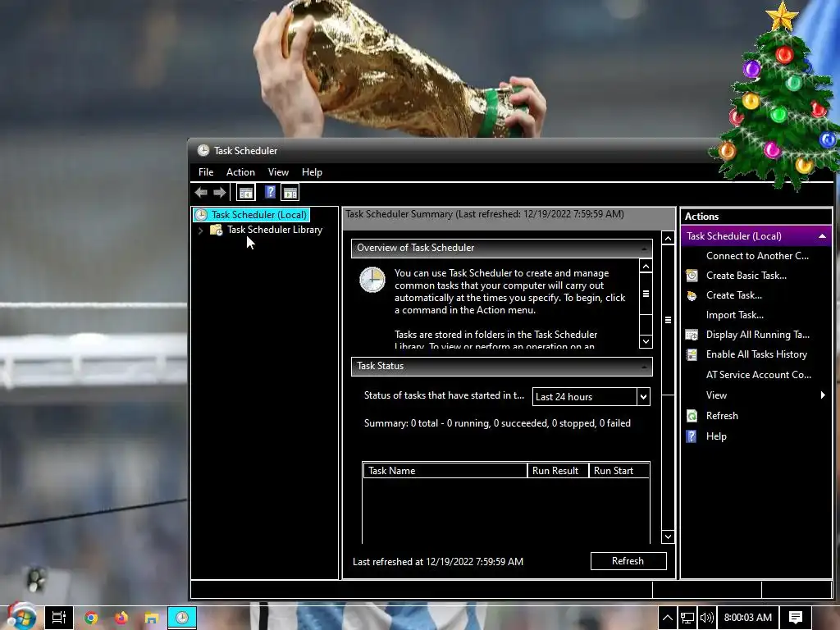Open File Explorer from the taskbar

(x=151, y=618)
